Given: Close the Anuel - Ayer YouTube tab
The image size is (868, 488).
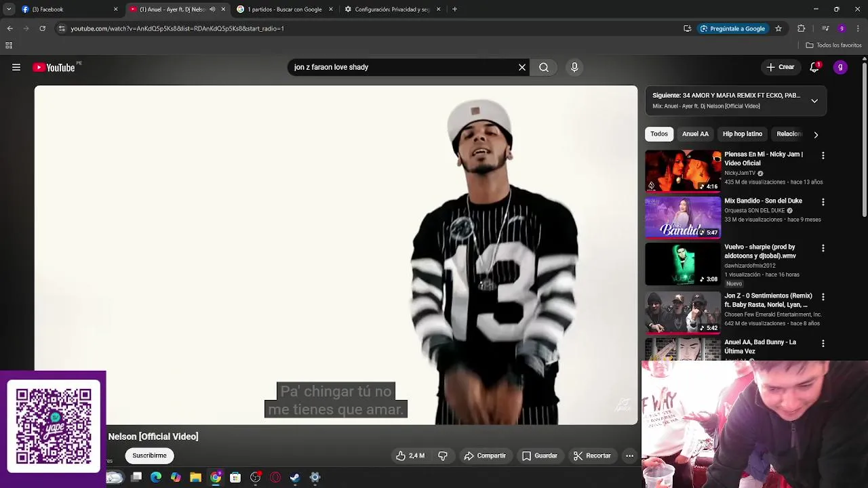Looking at the screenshot, I should coord(223,9).
